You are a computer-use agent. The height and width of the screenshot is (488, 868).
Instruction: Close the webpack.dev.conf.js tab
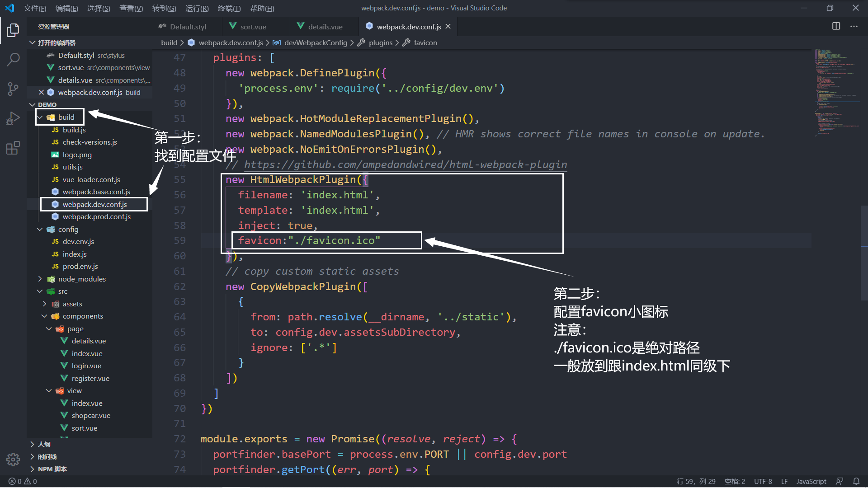(448, 26)
